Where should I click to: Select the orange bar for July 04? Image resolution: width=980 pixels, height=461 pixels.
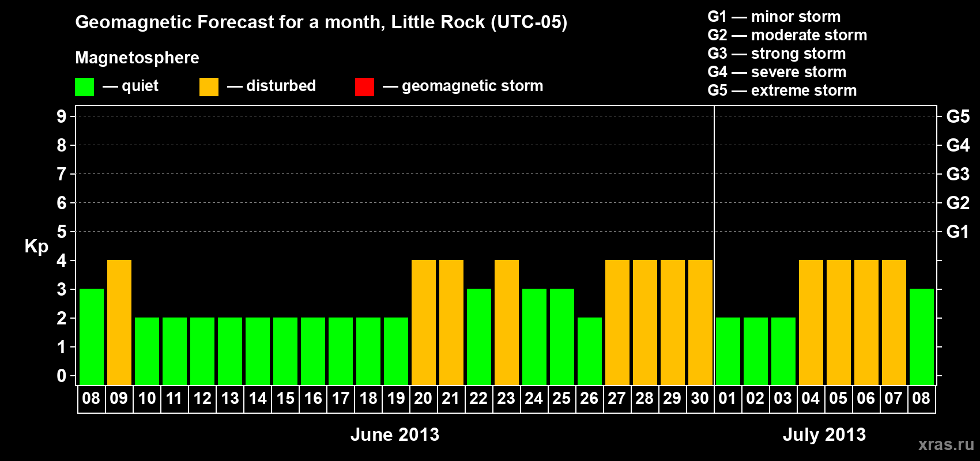[x=811, y=322]
